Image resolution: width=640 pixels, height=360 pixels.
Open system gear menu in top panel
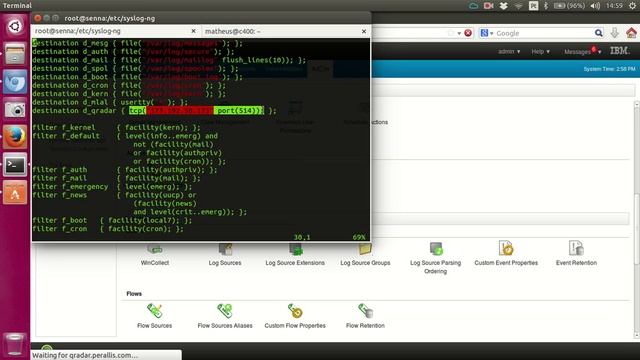tap(632, 6)
